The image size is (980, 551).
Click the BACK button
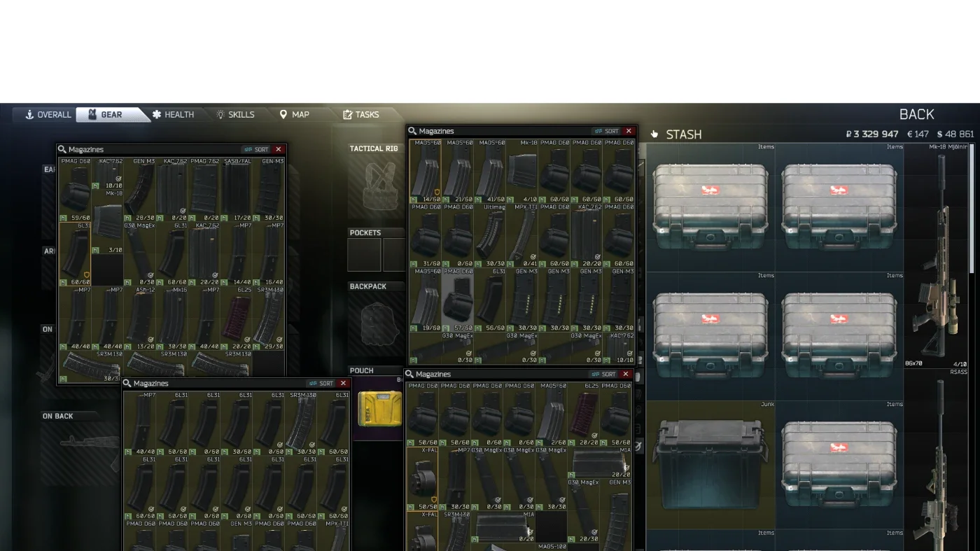pyautogui.click(x=916, y=114)
